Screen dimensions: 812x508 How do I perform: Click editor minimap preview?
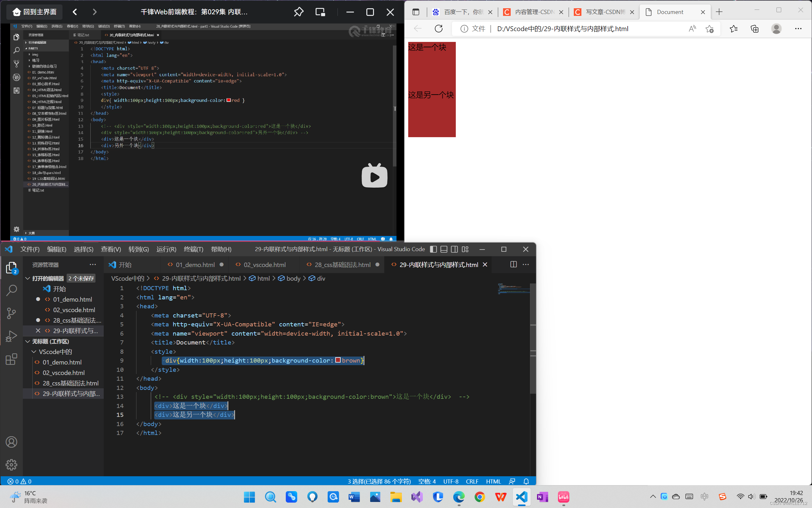[514, 289]
